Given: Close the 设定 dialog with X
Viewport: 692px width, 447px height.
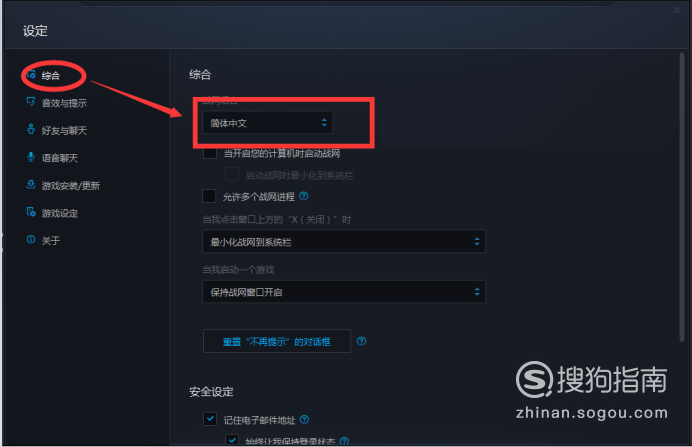Looking at the screenshot, I should point(677,10).
